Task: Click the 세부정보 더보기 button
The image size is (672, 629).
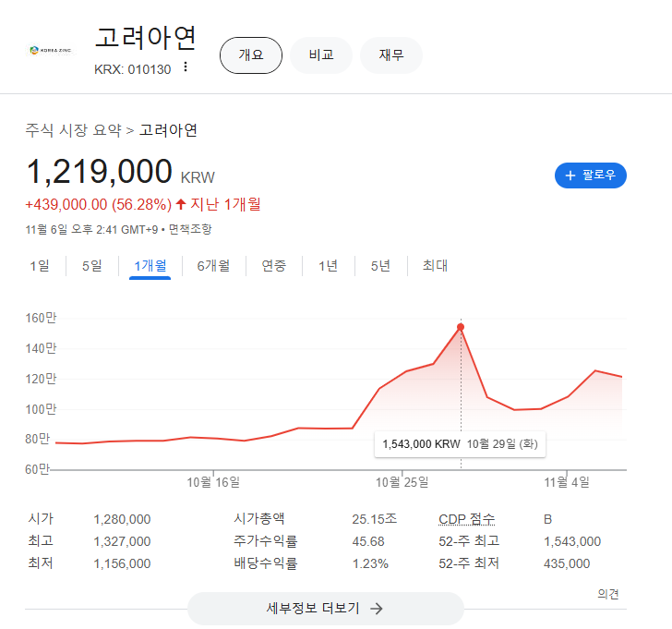Action: click(x=325, y=609)
